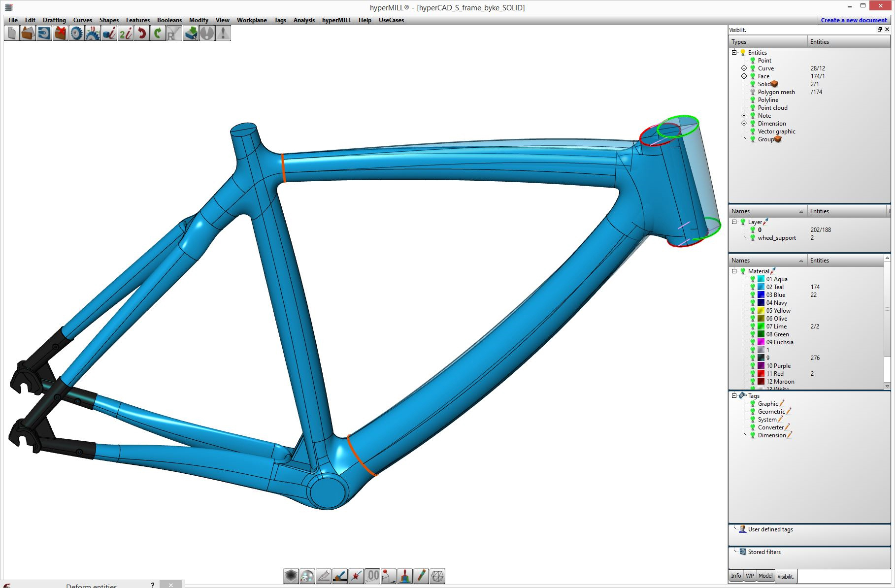Toggle visibility bulb for wheel_support layer
Viewport: 895px width, 588px height.
pos(753,238)
